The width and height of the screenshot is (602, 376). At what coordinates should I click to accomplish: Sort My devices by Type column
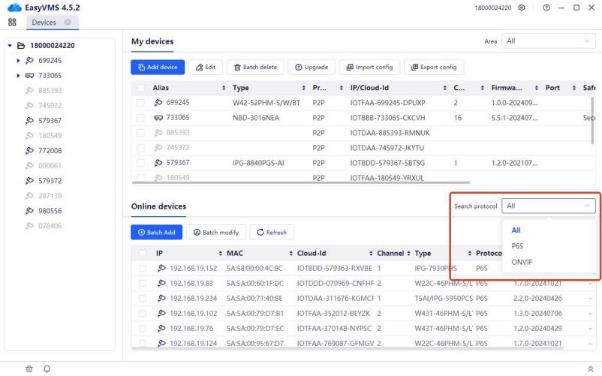[x=303, y=88]
